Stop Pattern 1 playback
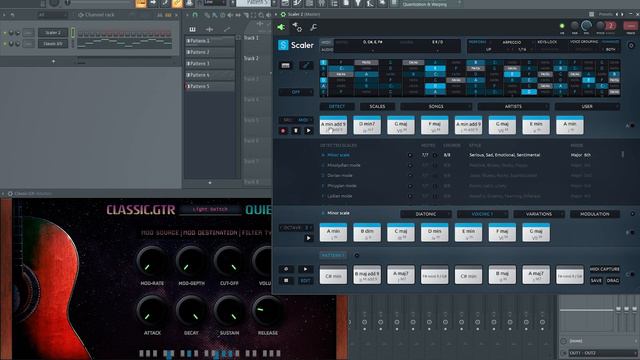This screenshot has width=640, height=360. [x=286, y=280]
